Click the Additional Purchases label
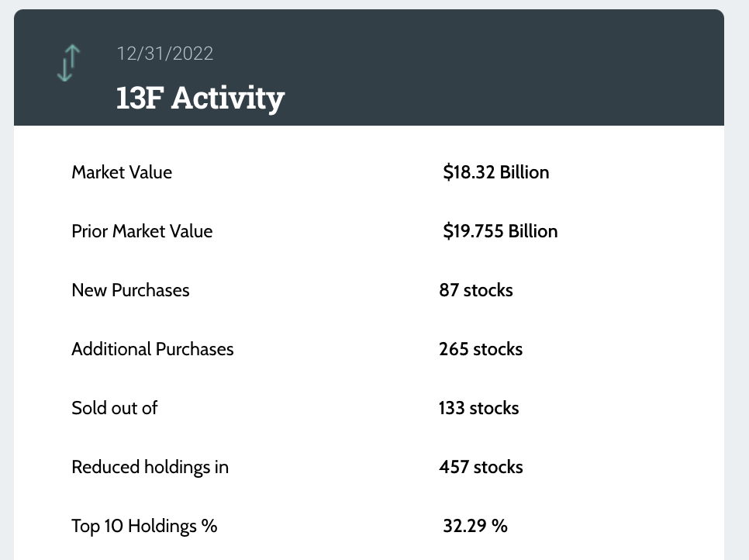Screen dimensions: 749x560 (x=153, y=349)
